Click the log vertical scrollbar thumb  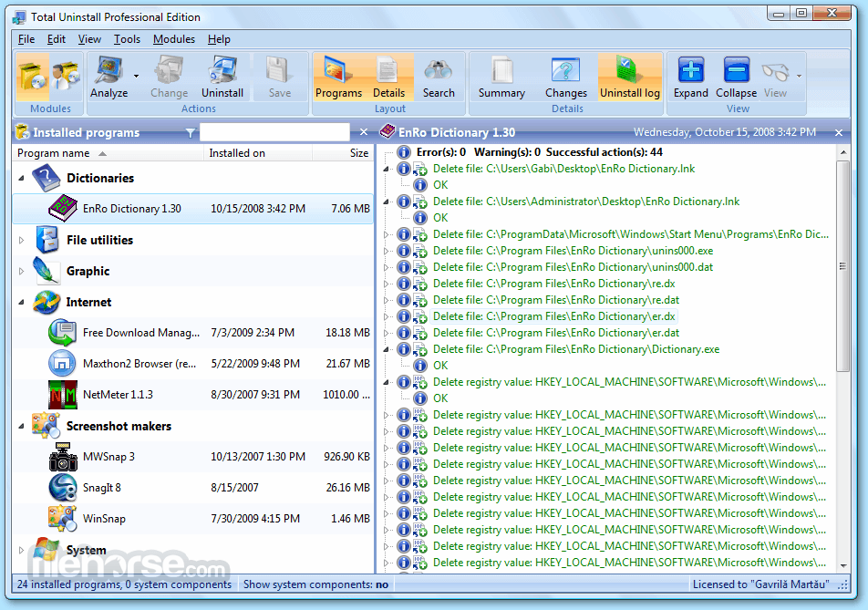coord(843,266)
